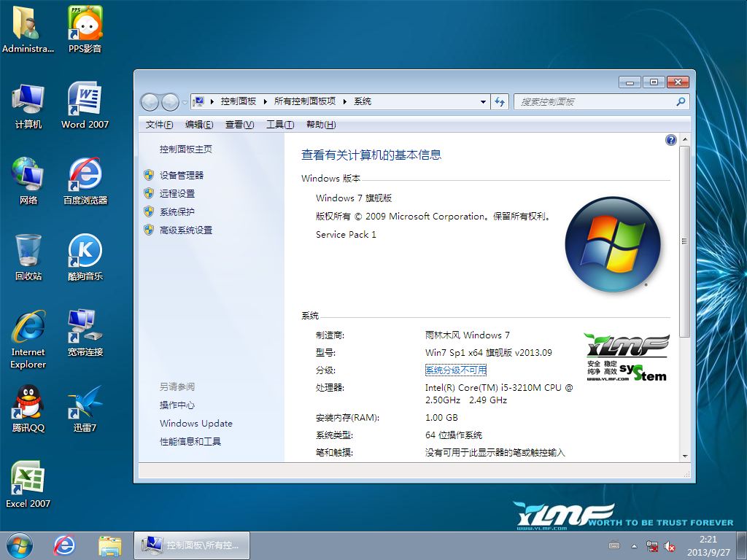This screenshot has width=747, height=560.
Task: Open the 工具(T) menu
Action: coord(280,125)
